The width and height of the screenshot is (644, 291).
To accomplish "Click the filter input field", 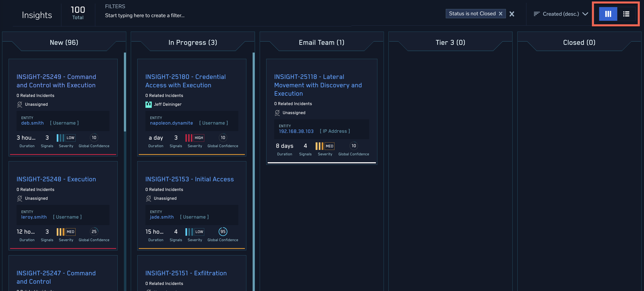I will 144,15.
